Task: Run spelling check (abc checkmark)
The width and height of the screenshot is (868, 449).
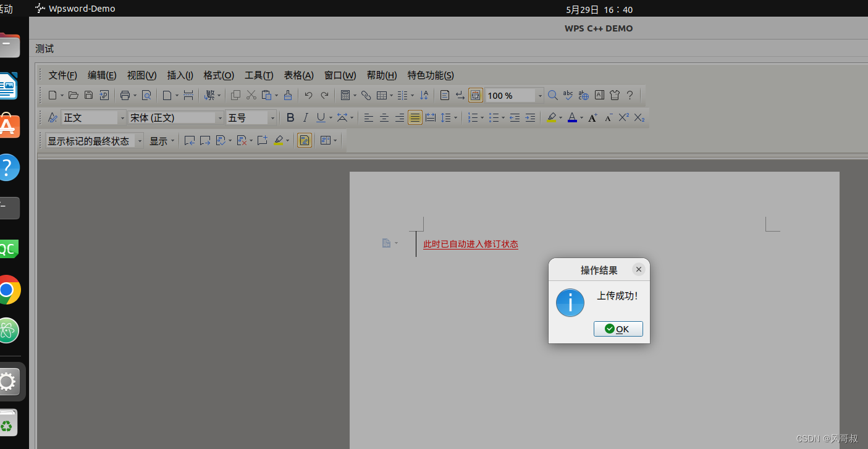Action: tap(568, 95)
